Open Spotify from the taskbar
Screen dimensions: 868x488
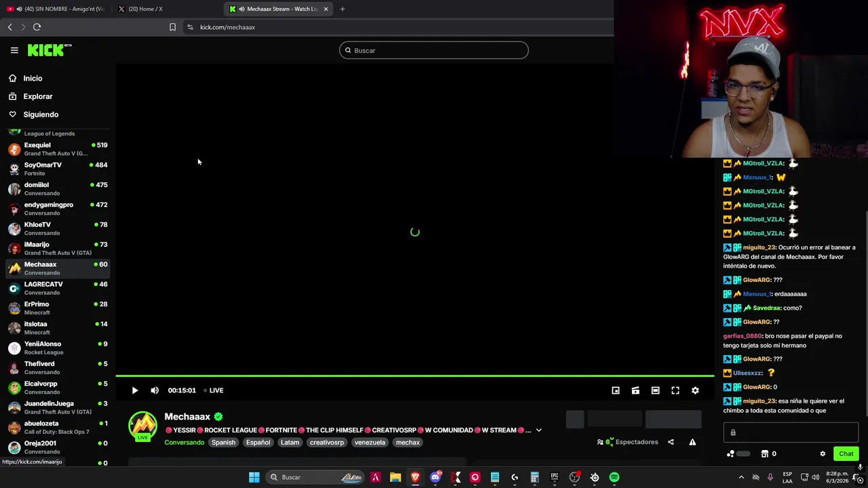614,477
